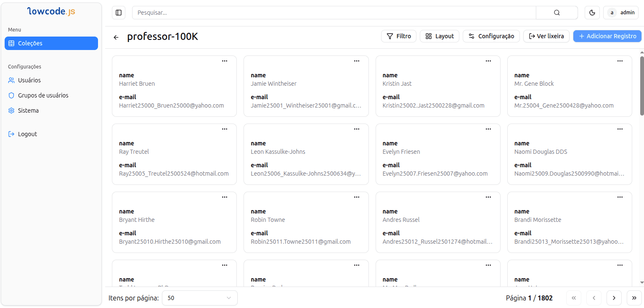Toggle dark mode with the moon icon
644x308 pixels.
pyautogui.click(x=592, y=12)
